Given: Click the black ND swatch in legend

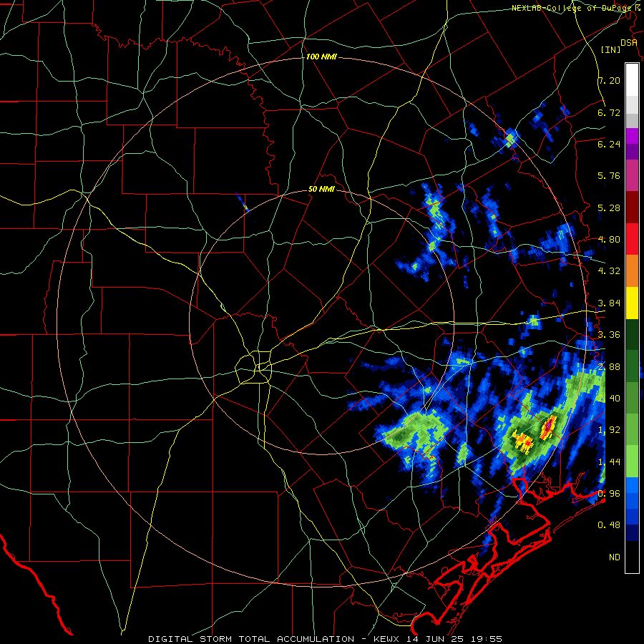Looking at the screenshot, I should tap(632, 557).
